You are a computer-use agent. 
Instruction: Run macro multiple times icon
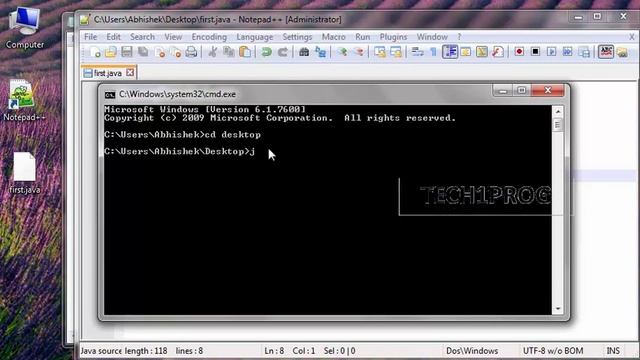pos(568,52)
